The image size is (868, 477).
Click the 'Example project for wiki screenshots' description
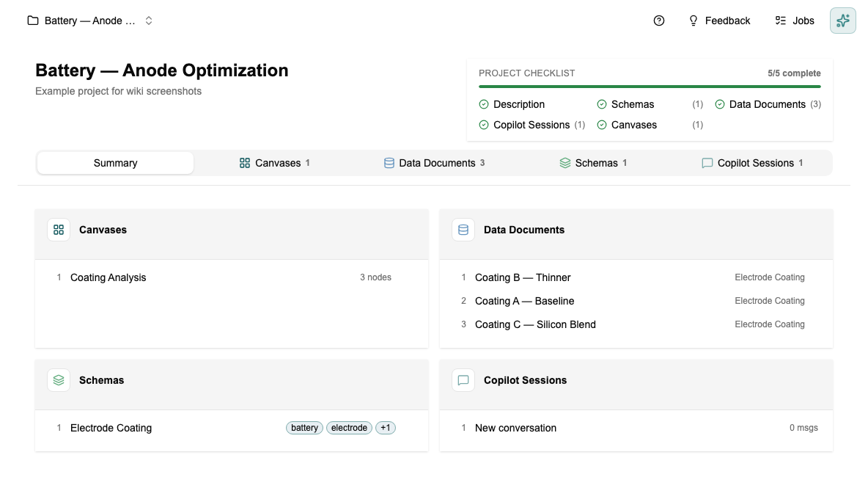pos(119,92)
